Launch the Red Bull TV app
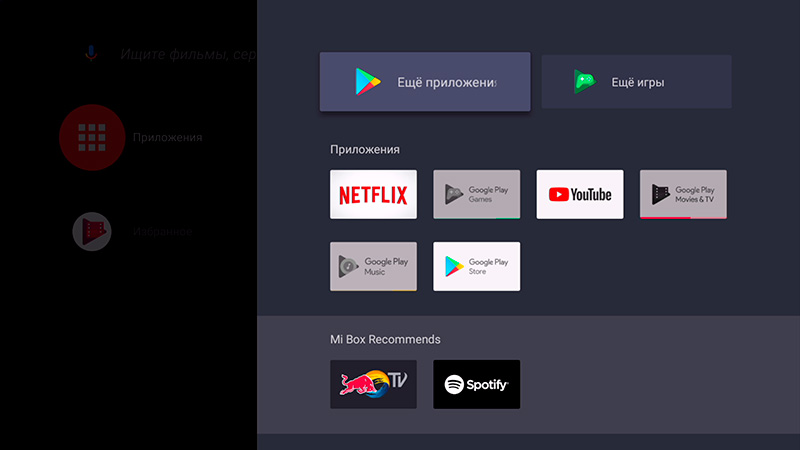The height and width of the screenshot is (450, 800). pos(373,384)
